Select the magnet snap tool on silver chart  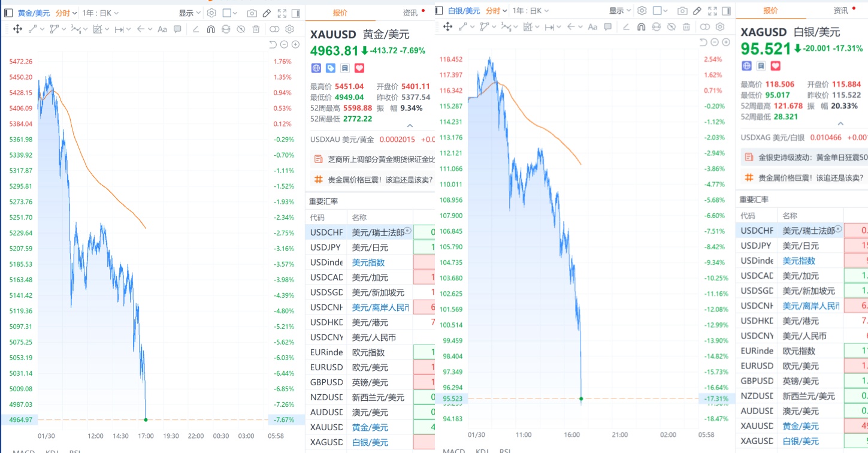point(641,26)
